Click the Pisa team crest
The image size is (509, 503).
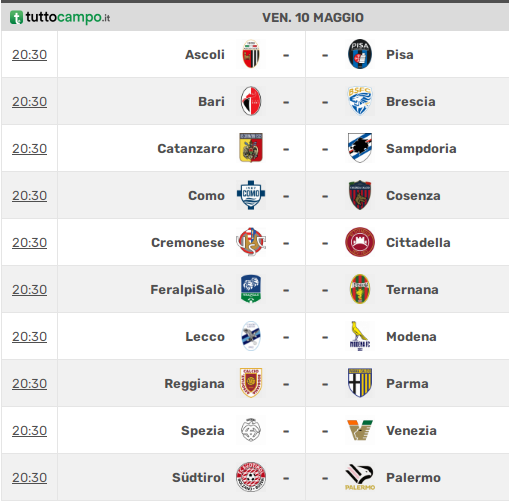tap(360, 54)
